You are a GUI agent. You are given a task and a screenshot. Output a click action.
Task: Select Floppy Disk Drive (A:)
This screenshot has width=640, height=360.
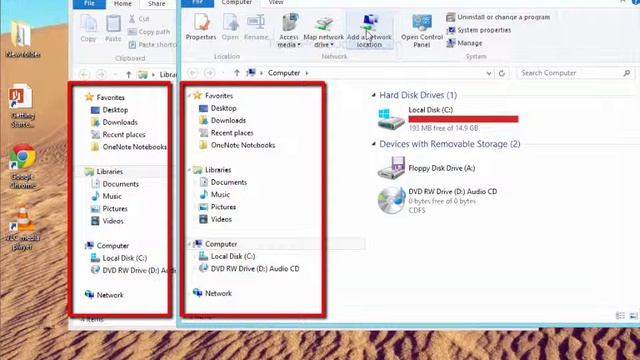[427, 168]
